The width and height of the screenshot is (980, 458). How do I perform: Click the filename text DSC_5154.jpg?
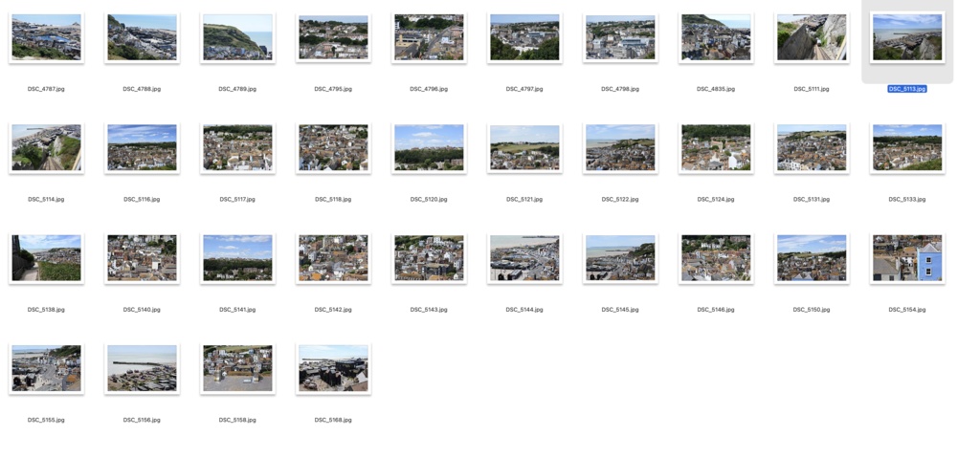coord(907,310)
